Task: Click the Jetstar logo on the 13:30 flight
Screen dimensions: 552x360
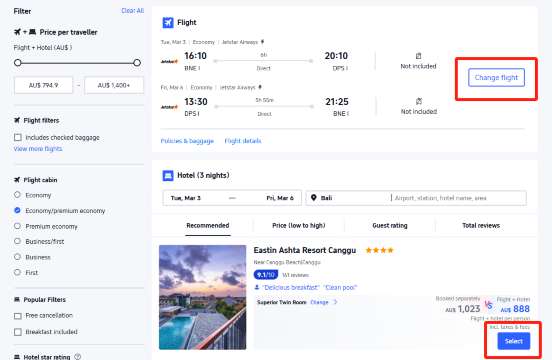Action: click(x=169, y=107)
